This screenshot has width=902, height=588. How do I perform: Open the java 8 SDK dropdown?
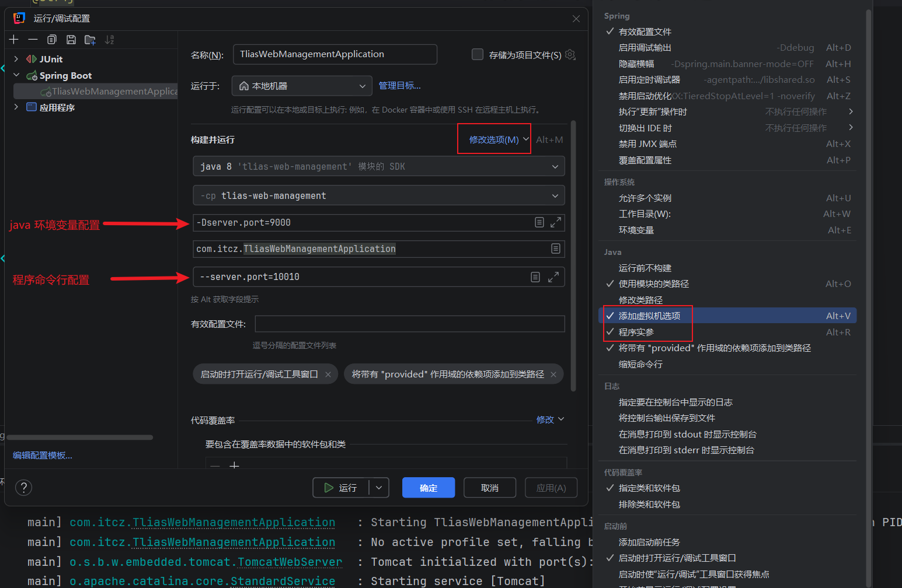coord(378,166)
